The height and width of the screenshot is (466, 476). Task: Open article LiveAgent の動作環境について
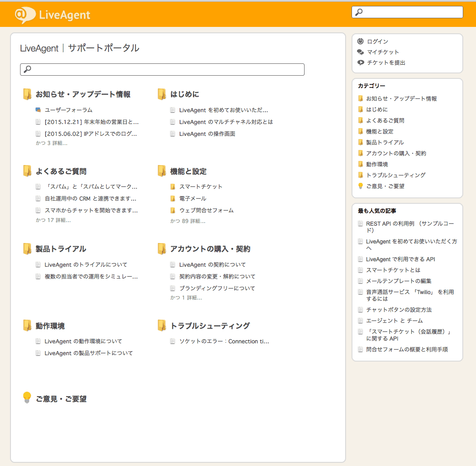[83, 341]
